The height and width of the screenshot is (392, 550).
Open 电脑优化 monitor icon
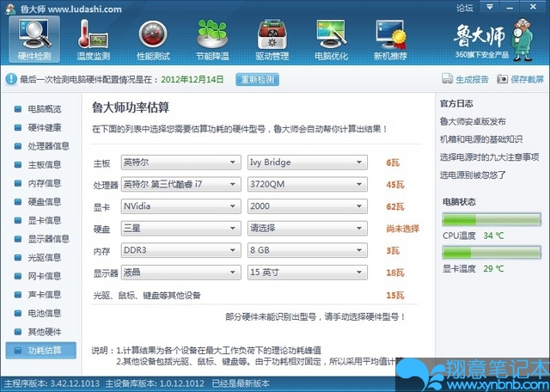332,40
